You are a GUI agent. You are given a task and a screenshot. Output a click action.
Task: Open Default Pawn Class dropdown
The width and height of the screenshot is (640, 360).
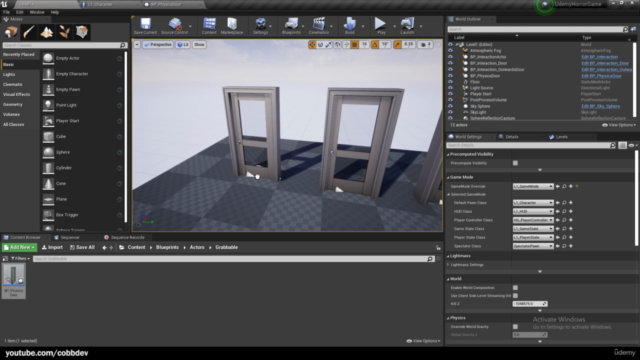pyautogui.click(x=533, y=202)
